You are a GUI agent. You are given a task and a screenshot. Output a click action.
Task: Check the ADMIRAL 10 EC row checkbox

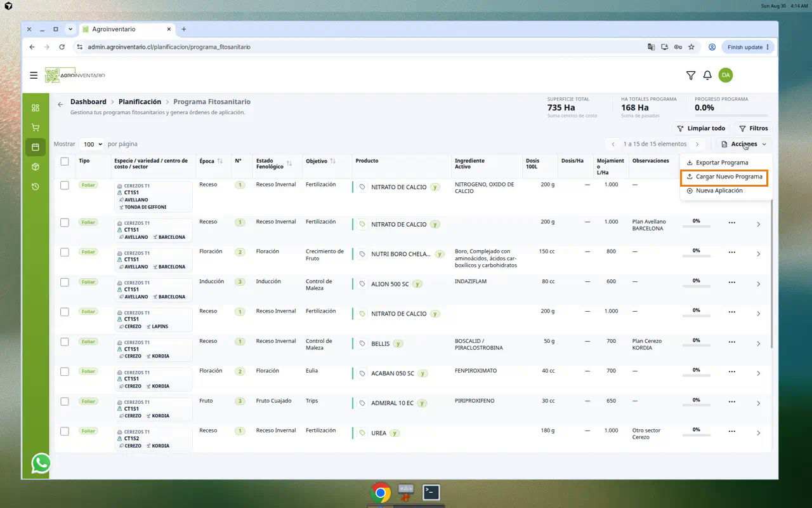point(65,401)
